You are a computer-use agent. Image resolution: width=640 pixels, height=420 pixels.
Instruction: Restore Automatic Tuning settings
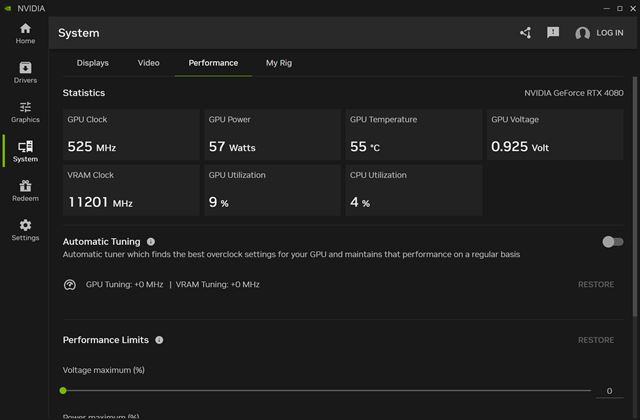596,284
